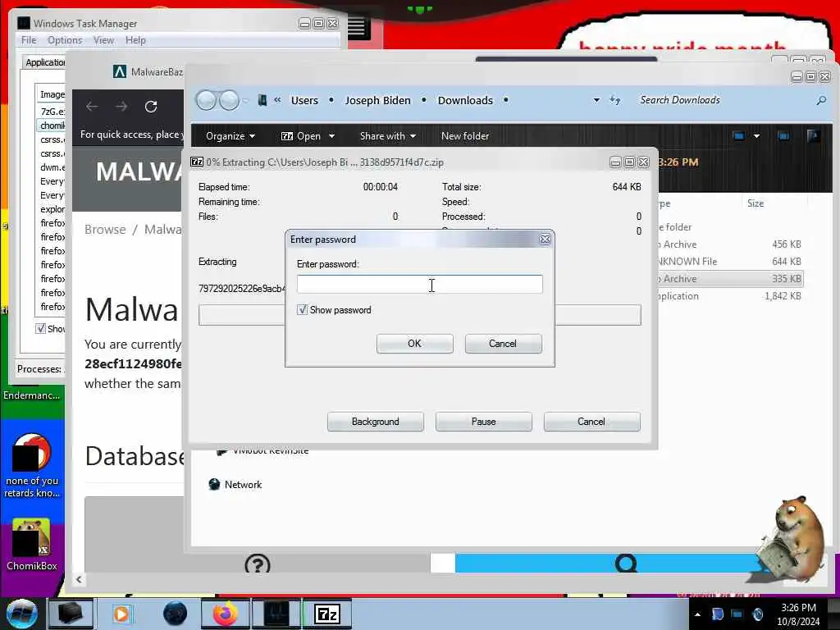Click the folder icon in Explorer address bar
Viewport: 840px width, 630px height.
(262, 100)
